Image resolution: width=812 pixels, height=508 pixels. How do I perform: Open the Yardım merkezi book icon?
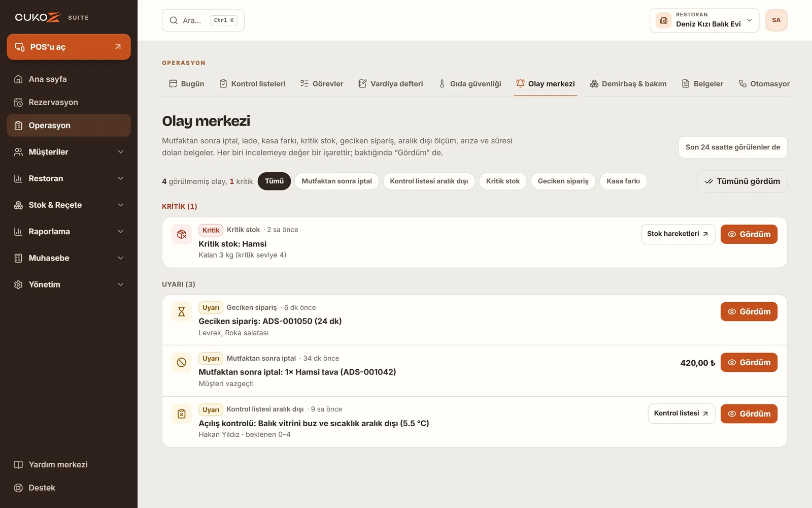point(18,464)
